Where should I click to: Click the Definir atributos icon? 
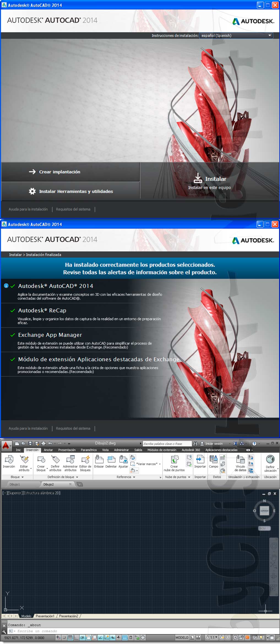[x=55, y=460]
